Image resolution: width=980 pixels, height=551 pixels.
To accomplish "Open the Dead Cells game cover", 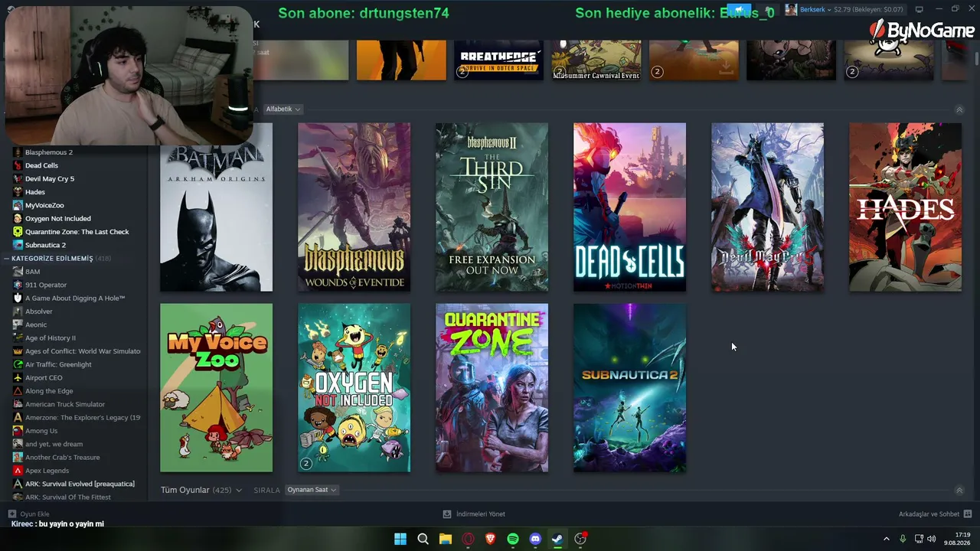I will [x=629, y=207].
